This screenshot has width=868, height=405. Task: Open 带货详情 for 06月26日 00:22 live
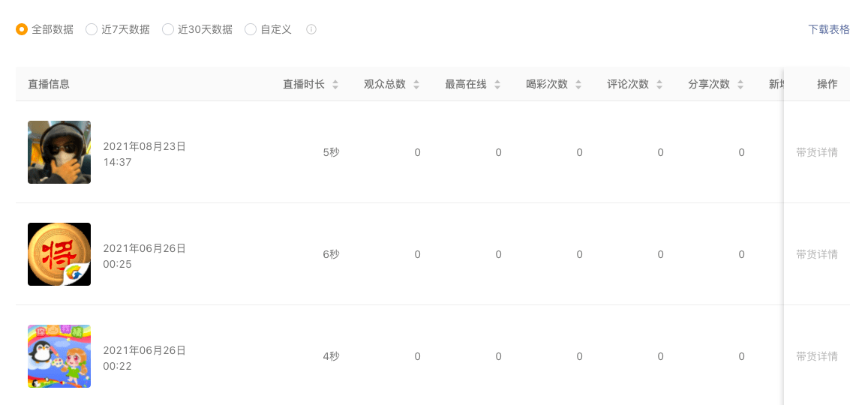[816, 356]
